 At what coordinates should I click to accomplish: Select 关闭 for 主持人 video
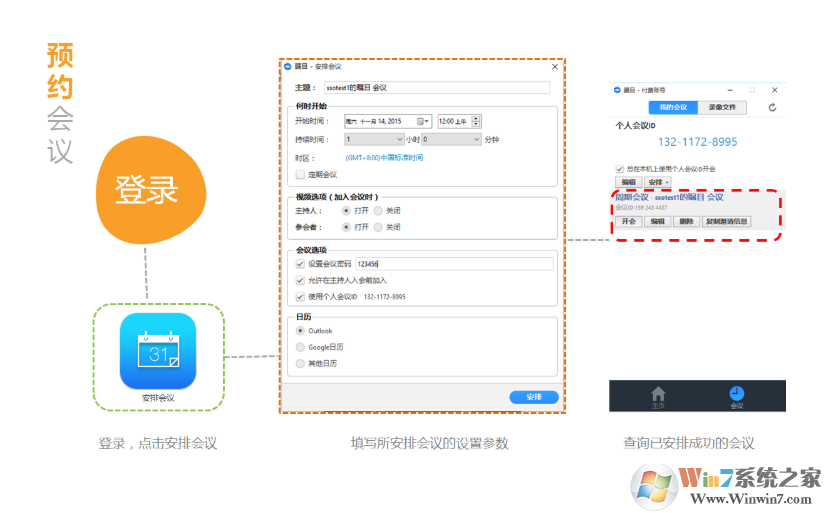(378, 211)
